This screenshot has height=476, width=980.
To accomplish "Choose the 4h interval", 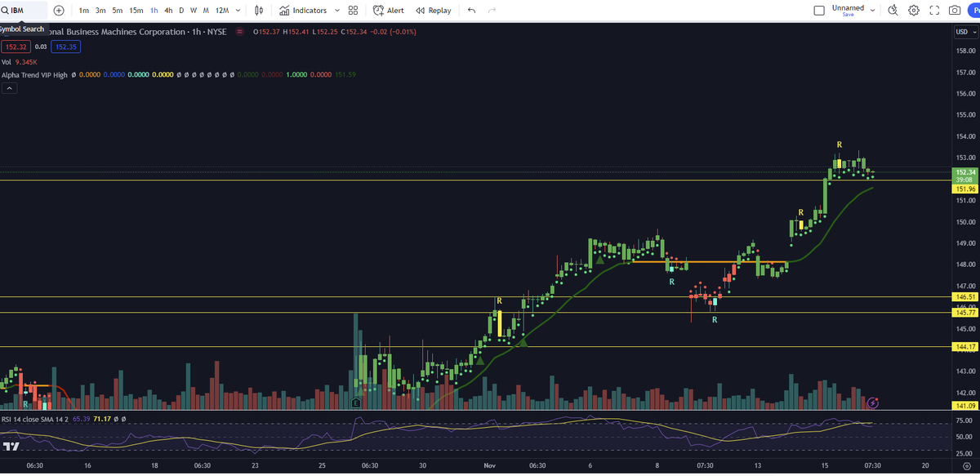I will [168, 11].
